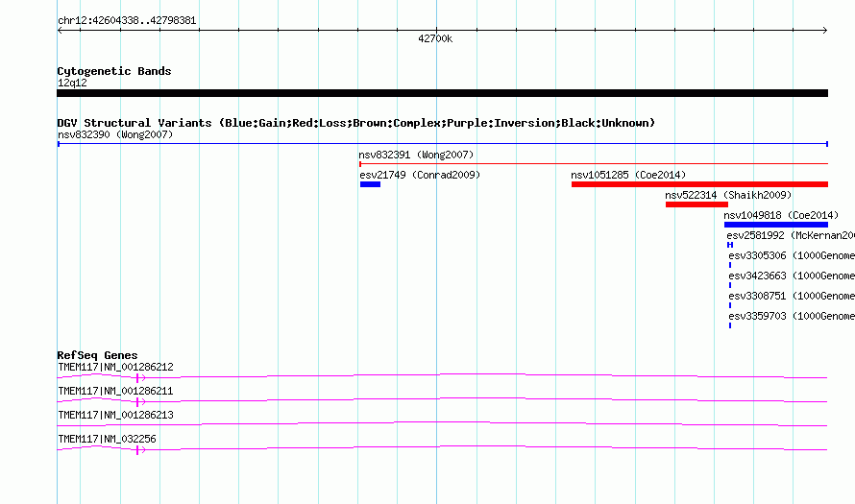
Task: Click the black 12q12 cytogenetic band bar
Action: pos(442,93)
